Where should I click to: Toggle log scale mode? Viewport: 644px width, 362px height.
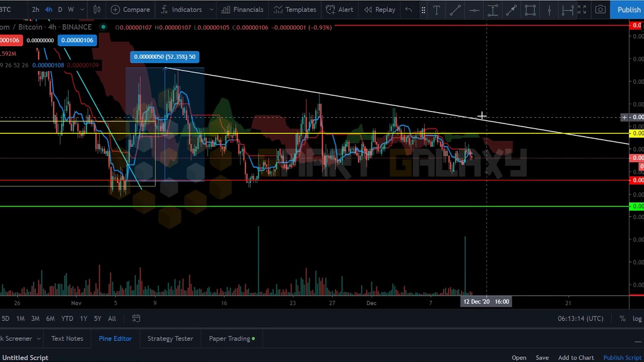tap(637, 318)
